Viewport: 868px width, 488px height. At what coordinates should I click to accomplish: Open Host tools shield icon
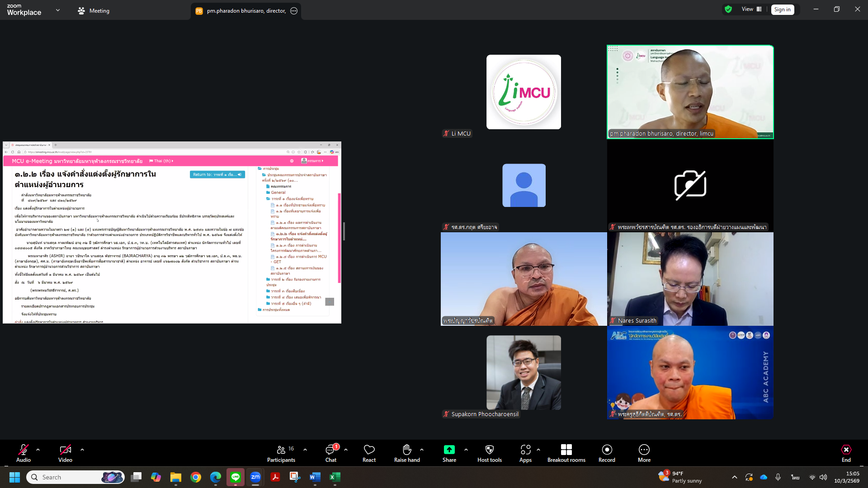489,450
